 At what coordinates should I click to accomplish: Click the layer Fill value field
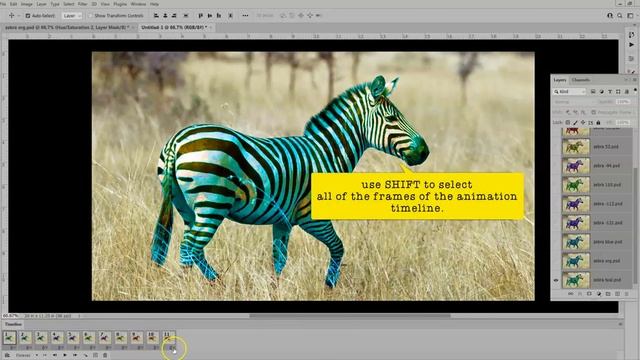point(623,122)
